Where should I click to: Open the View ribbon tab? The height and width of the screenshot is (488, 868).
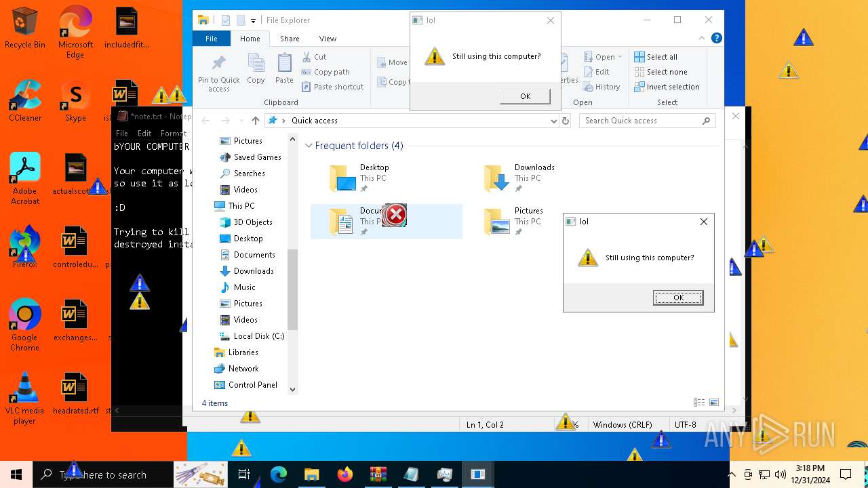[328, 39]
